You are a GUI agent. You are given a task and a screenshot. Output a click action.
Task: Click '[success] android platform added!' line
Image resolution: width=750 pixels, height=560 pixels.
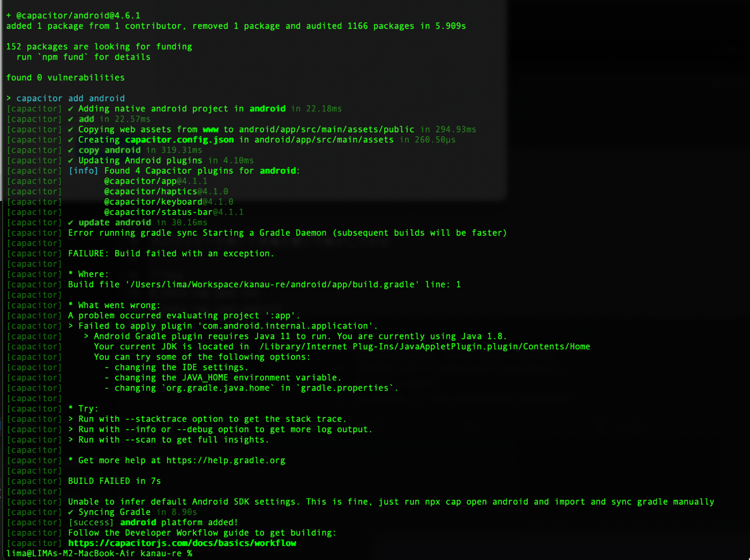153,522
